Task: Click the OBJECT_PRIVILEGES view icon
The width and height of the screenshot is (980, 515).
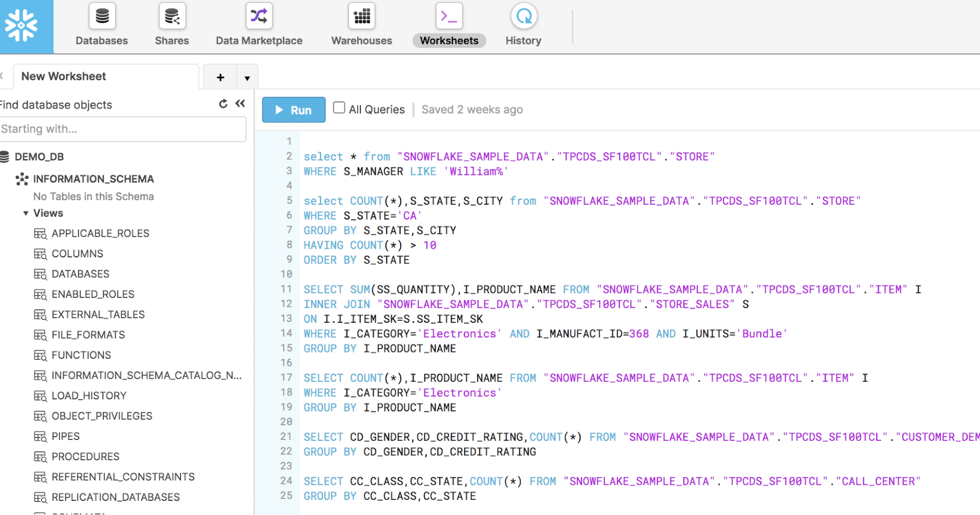Action: click(40, 416)
